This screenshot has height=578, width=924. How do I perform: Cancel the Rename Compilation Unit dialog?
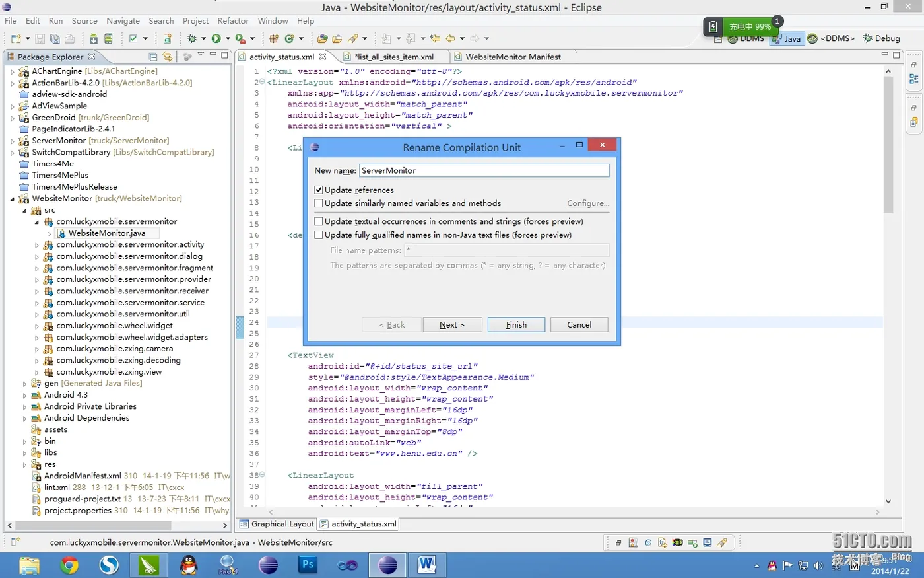(x=579, y=325)
